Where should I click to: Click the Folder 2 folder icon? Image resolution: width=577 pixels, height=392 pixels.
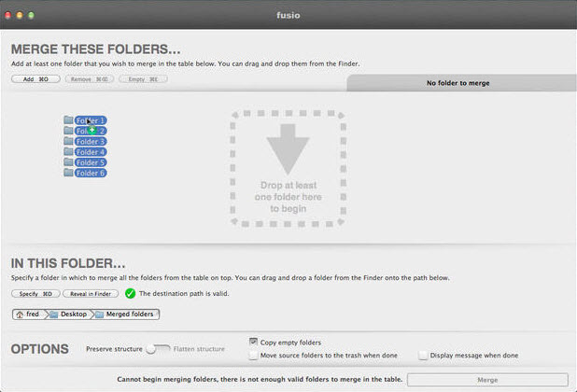click(68, 130)
